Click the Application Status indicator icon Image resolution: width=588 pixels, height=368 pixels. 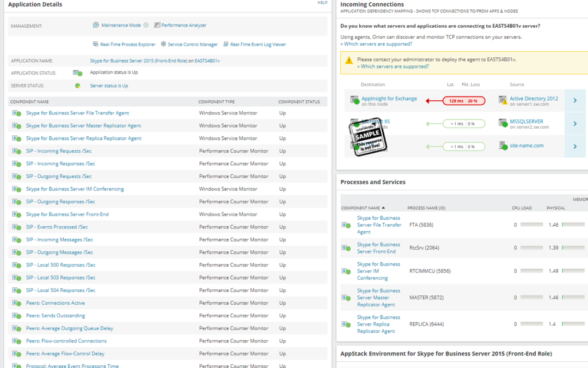pyautogui.click(x=78, y=73)
